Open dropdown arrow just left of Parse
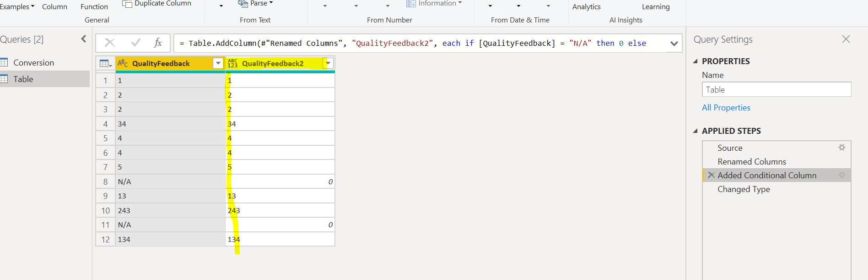Viewport: 868px width, 280px height. [221, 6]
